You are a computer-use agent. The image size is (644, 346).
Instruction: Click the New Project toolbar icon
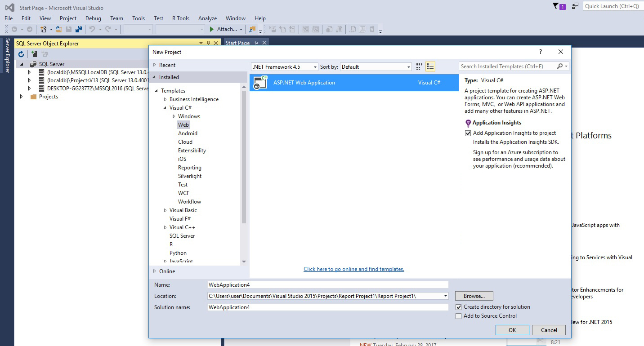pyautogui.click(x=44, y=29)
